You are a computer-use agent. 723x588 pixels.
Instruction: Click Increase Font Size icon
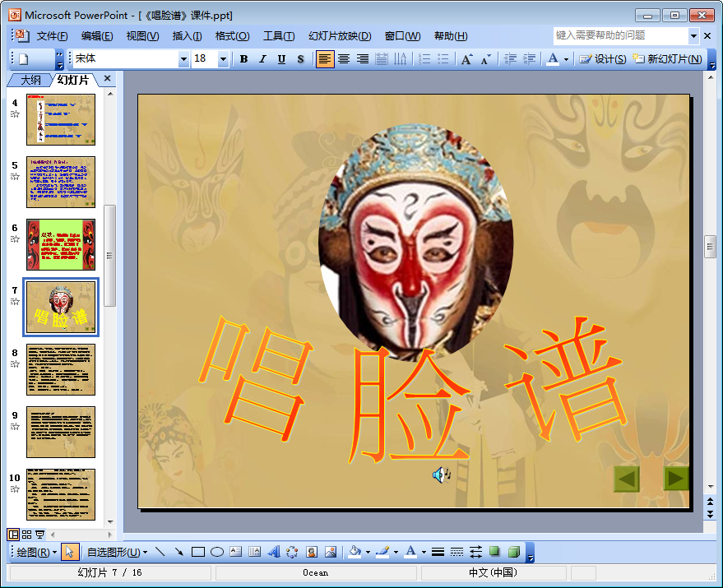click(466, 59)
